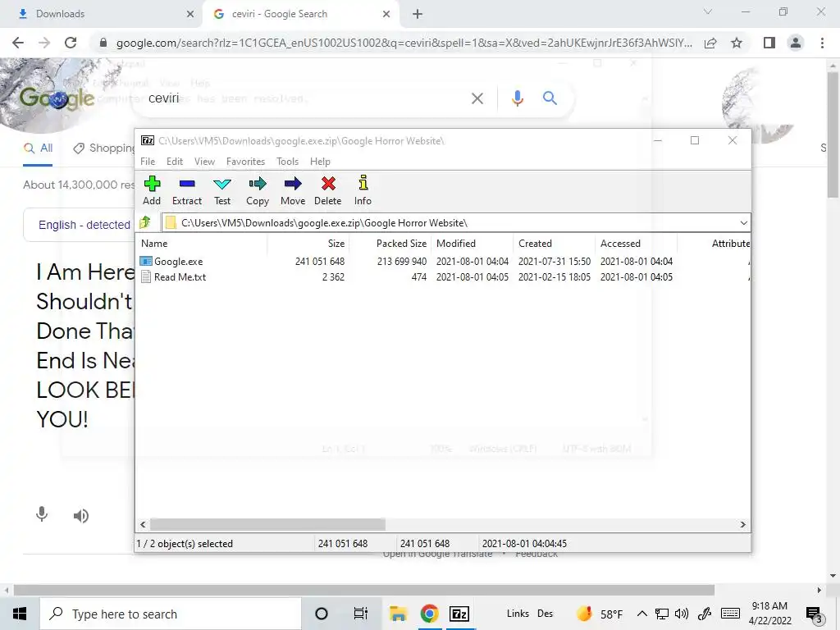Open a new Chrome tab
Image resolution: width=840 pixels, height=630 pixels.
[x=418, y=14]
